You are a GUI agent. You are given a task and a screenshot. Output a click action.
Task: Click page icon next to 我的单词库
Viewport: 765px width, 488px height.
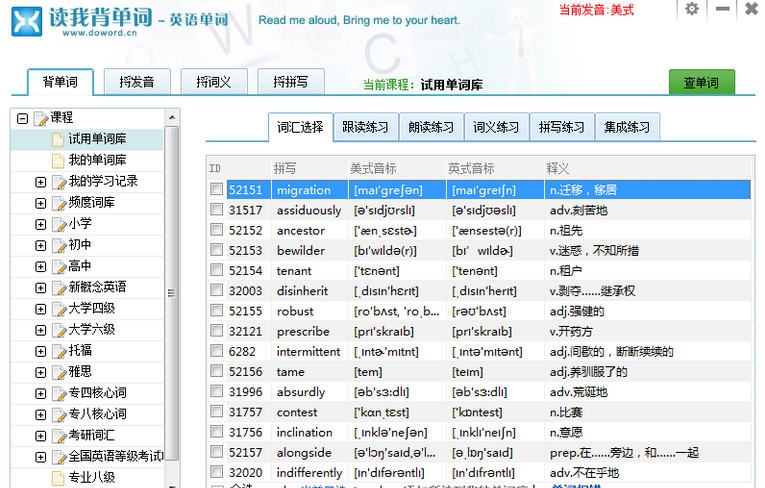pos(58,161)
